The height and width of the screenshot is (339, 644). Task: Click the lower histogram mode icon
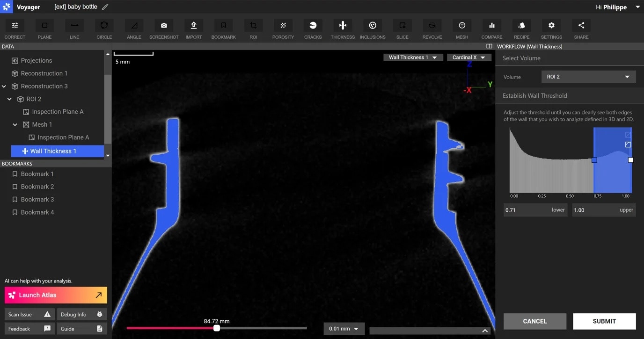click(628, 144)
